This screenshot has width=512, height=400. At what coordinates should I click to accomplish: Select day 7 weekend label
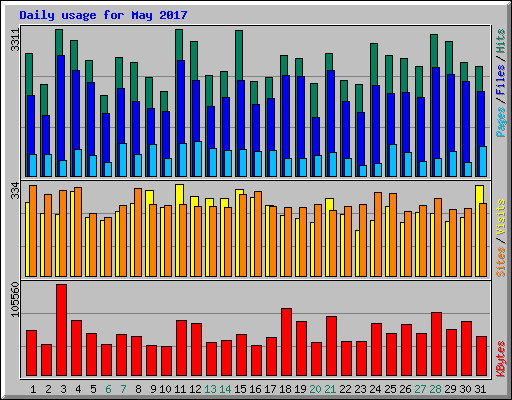pyautogui.click(x=123, y=389)
